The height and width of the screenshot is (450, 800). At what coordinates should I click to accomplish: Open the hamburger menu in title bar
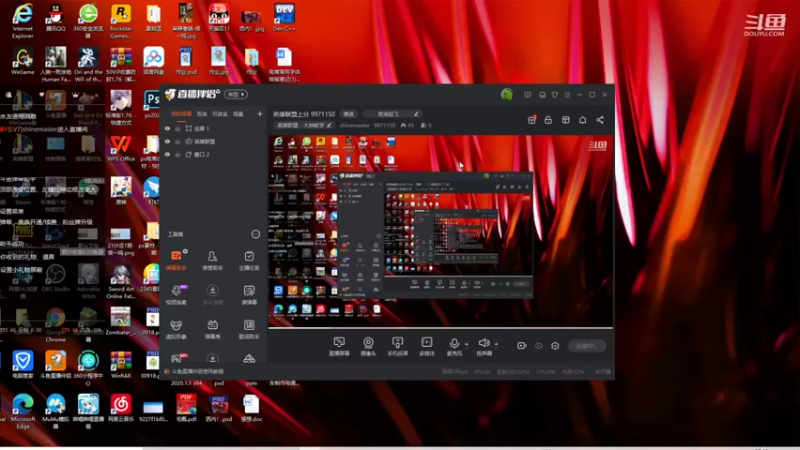click(567, 95)
